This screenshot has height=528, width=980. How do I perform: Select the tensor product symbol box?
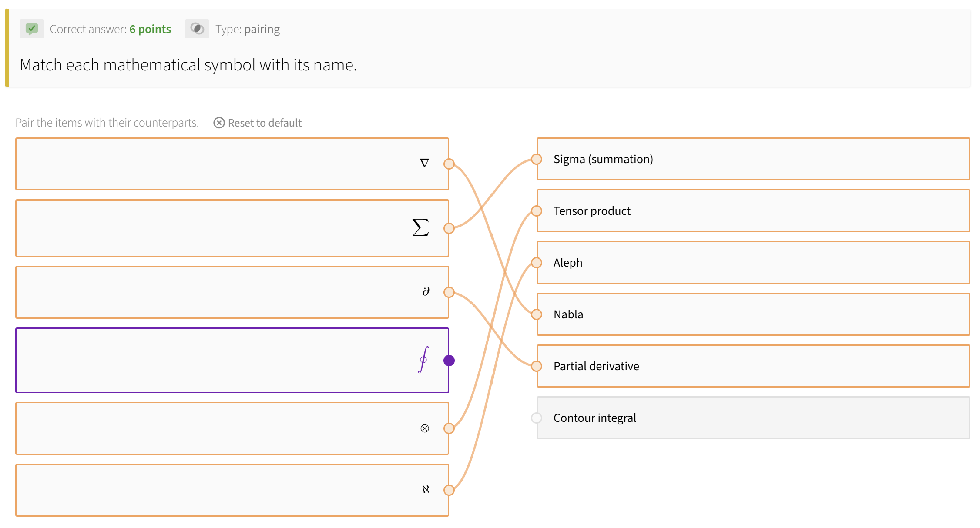232,428
